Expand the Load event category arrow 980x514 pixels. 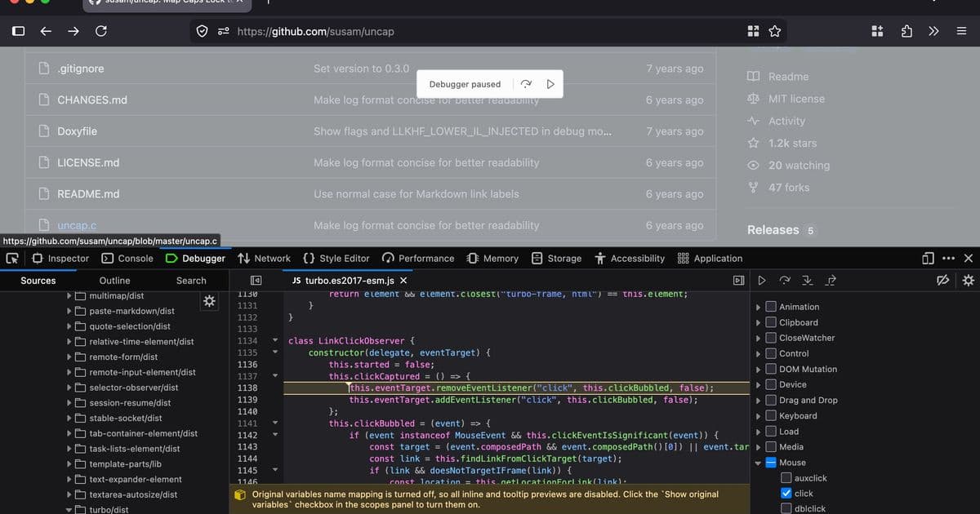point(759,432)
